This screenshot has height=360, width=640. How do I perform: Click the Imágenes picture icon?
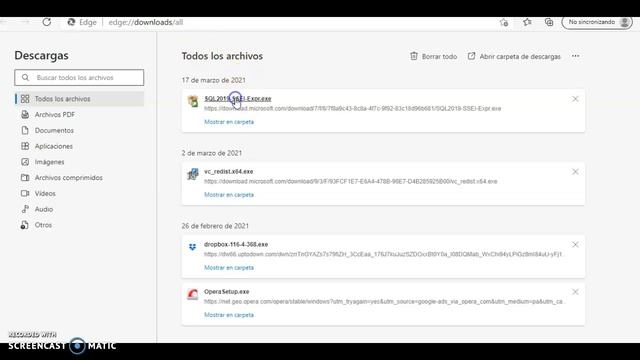click(25, 162)
